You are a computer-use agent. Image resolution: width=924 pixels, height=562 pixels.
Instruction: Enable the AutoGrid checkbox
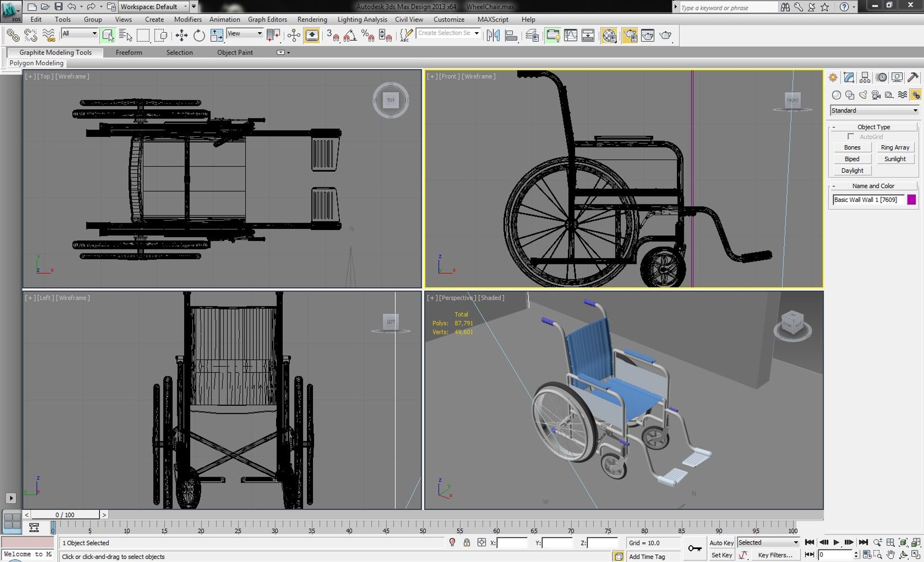coord(851,136)
